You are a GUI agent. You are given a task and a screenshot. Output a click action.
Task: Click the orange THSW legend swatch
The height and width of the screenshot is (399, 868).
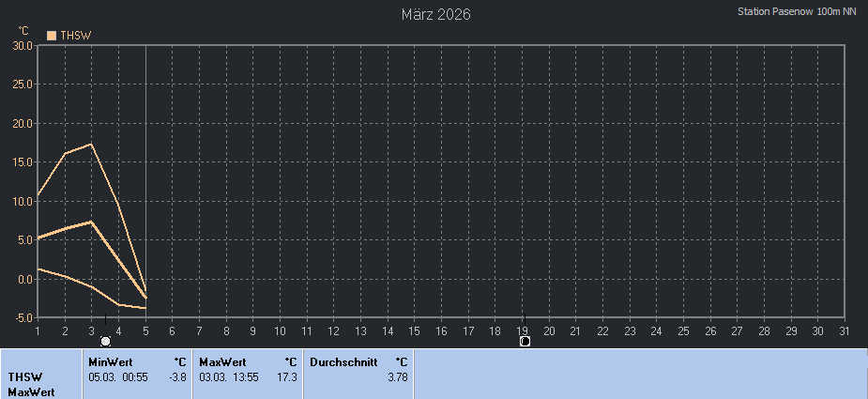pos(52,36)
